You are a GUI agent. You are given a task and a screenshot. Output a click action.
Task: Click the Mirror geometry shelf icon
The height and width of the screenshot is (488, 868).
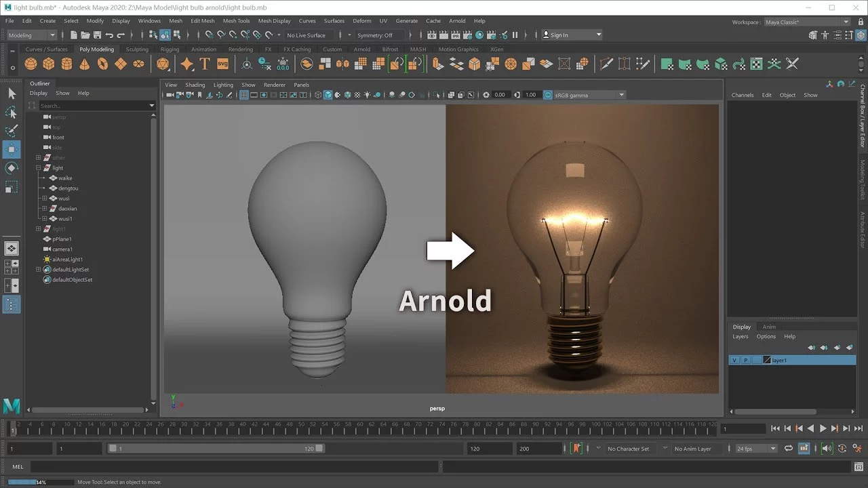coord(343,64)
